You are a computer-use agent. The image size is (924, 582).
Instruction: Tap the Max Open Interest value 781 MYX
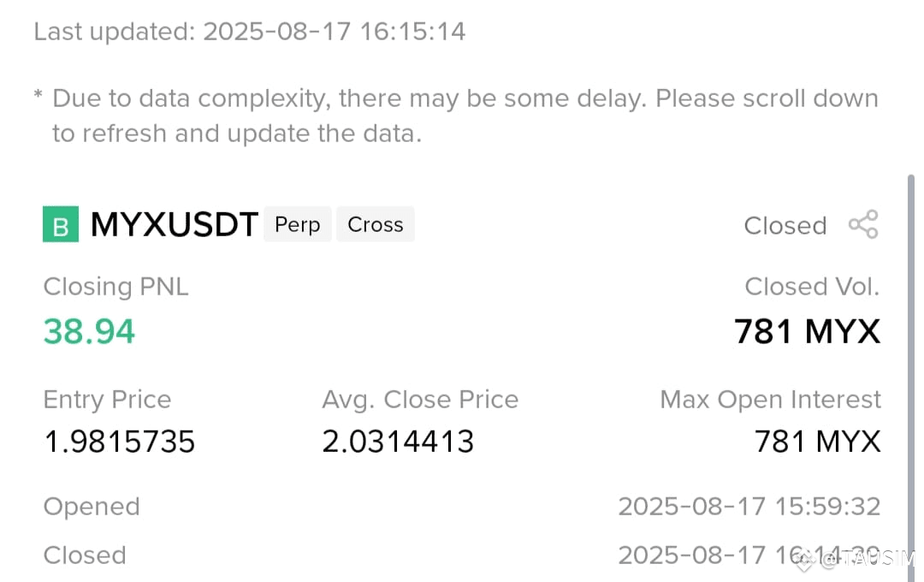pyautogui.click(x=818, y=442)
